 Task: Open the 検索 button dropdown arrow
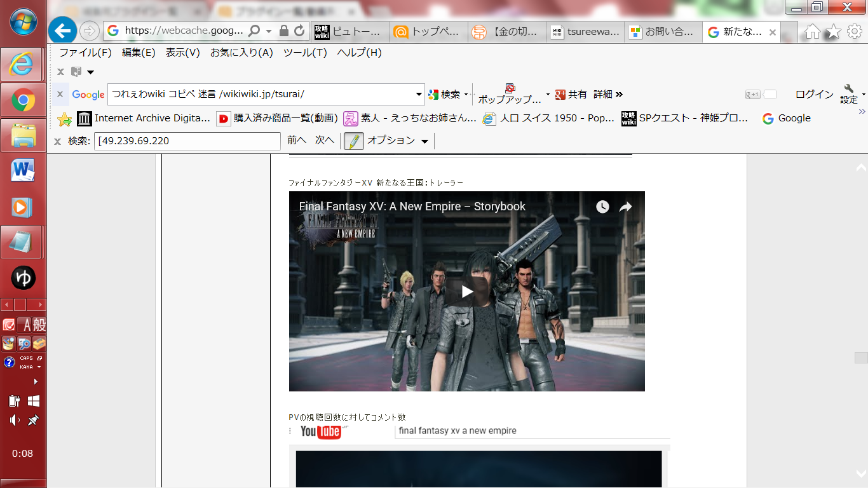tap(466, 95)
